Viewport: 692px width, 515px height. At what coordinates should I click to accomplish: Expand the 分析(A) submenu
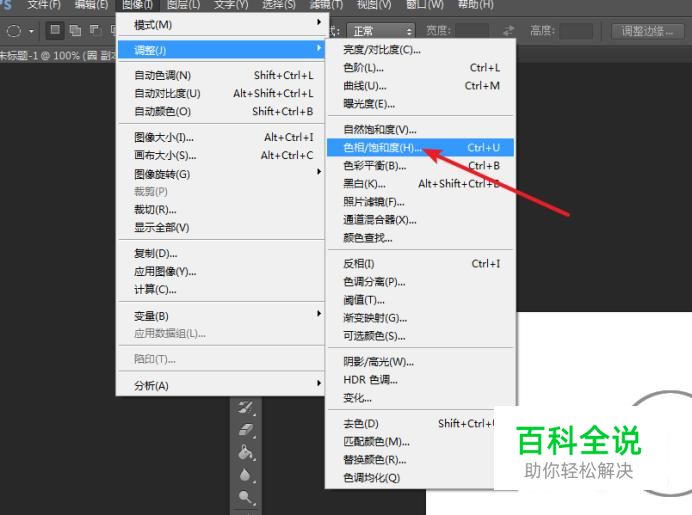222,385
